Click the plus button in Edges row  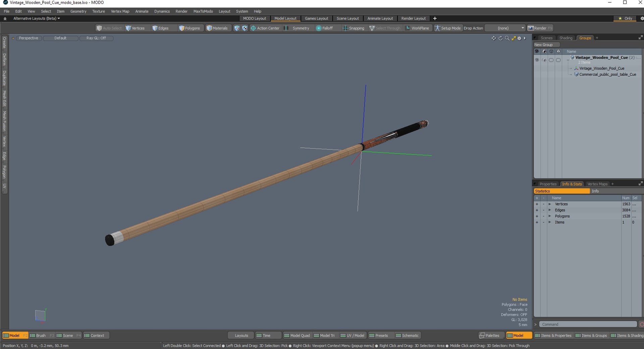[537, 210]
